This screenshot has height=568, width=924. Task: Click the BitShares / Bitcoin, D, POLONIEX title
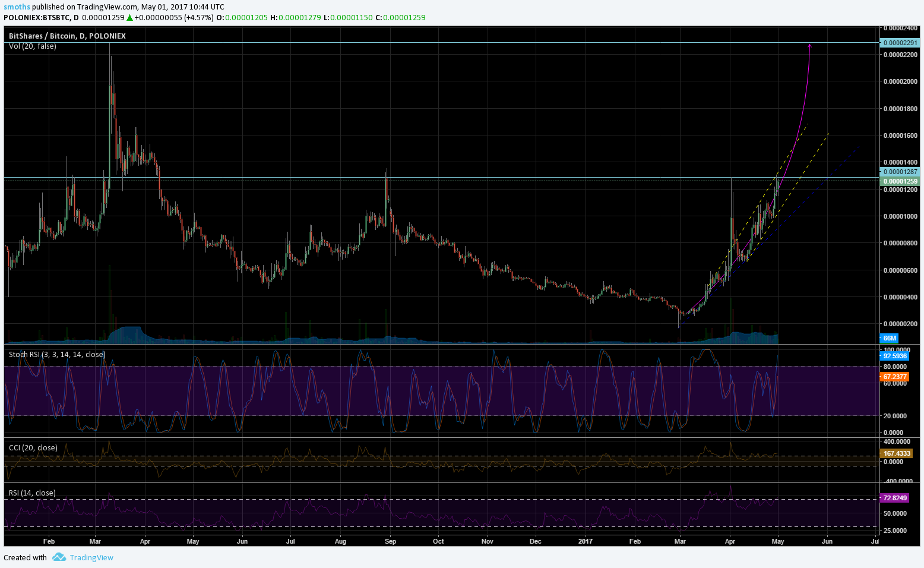click(67, 36)
